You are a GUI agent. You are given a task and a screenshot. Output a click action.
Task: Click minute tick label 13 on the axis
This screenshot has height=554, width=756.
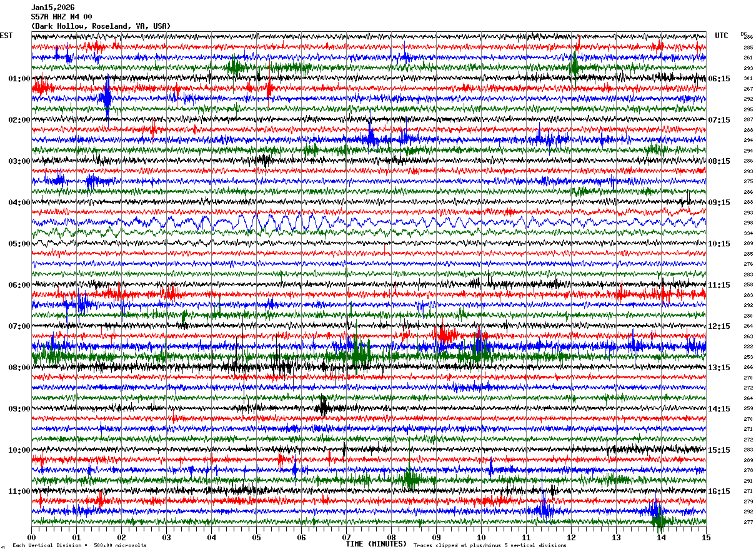pyautogui.click(x=616, y=537)
